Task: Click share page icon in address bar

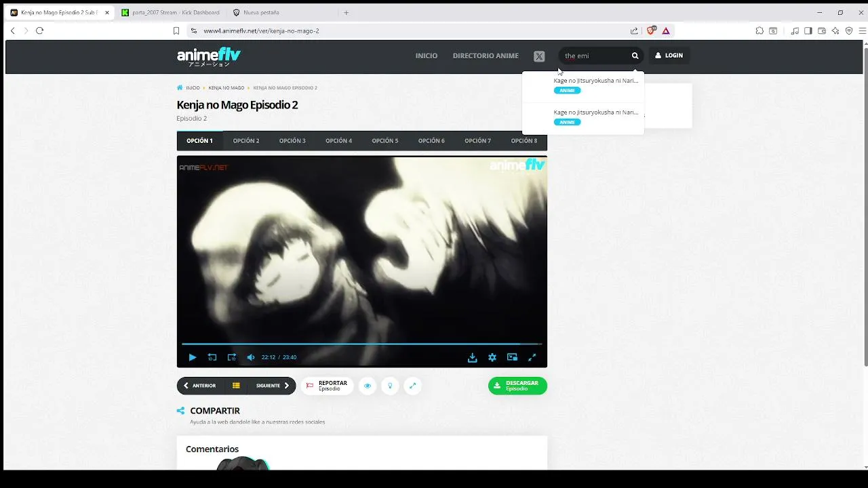Action: pyautogui.click(x=634, y=30)
